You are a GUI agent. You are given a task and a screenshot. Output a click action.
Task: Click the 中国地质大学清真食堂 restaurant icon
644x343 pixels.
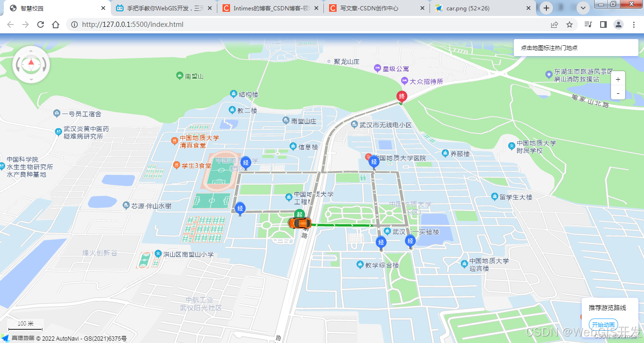pyautogui.click(x=174, y=140)
